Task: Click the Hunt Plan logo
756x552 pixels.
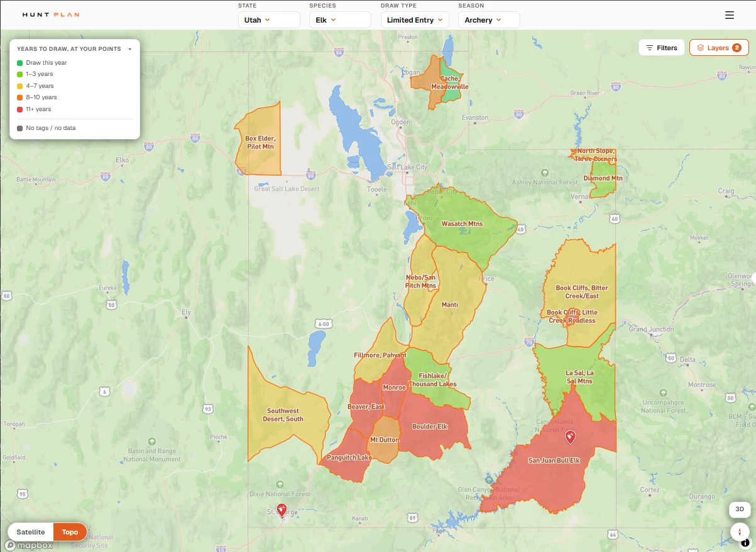Action: (x=51, y=14)
